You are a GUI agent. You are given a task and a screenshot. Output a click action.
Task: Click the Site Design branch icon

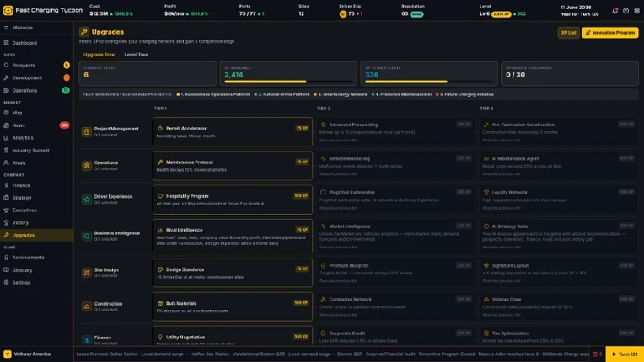coord(87,273)
